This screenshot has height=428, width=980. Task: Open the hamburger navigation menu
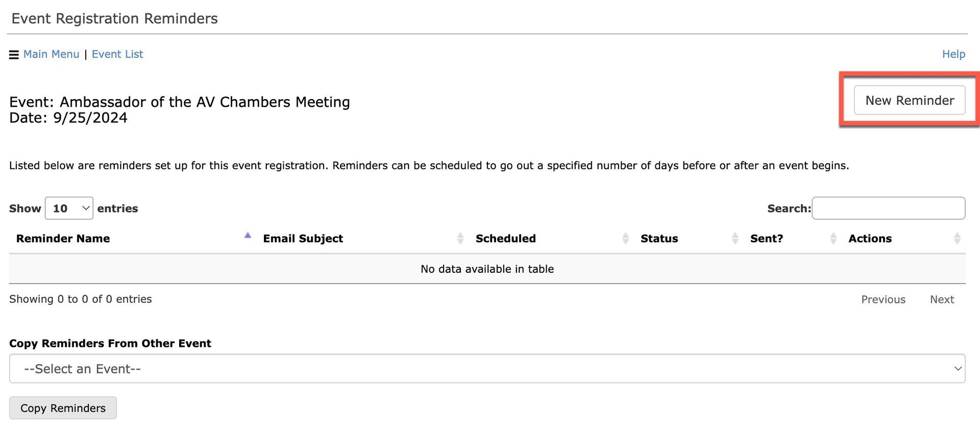pos(13,54)
